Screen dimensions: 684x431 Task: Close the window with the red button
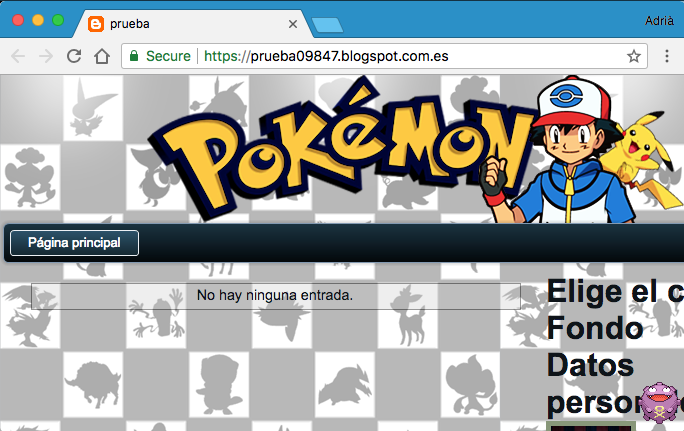tap(18, 20)
